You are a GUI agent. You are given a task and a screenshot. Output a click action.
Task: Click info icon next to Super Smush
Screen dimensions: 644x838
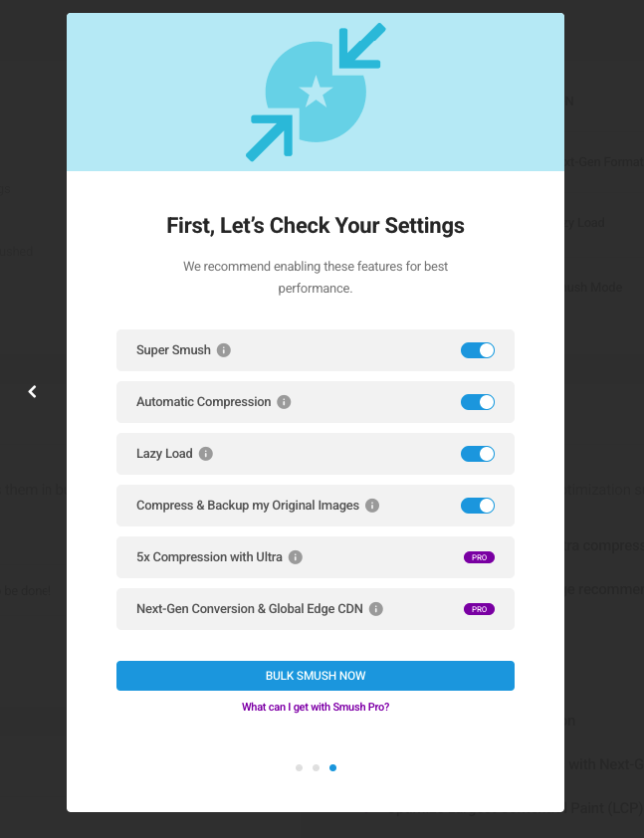click(224, 350)
